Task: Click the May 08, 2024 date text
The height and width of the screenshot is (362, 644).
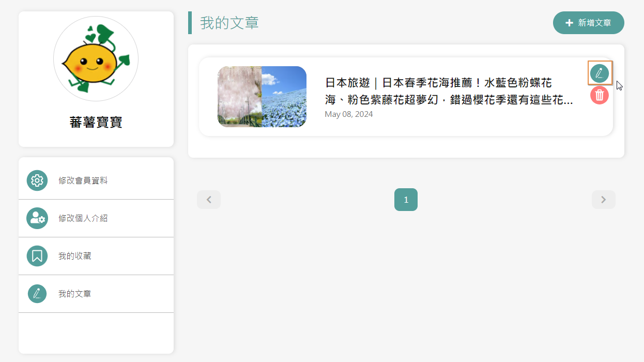Action: pos(348,114)
